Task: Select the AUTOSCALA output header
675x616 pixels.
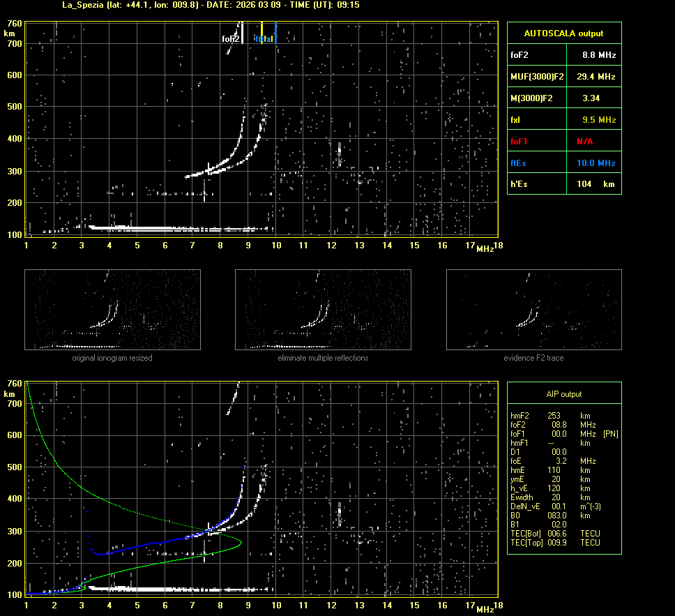Action: (563, 33)
